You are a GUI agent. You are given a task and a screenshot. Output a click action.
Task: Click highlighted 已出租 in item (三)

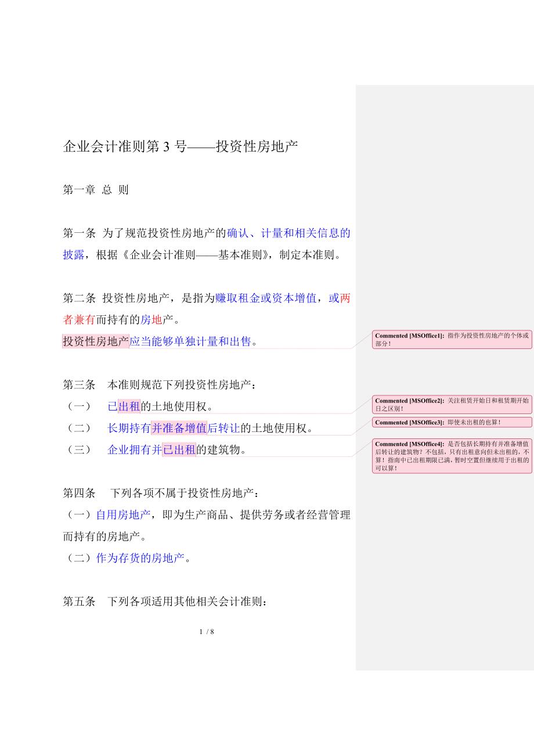pos(179,449)
